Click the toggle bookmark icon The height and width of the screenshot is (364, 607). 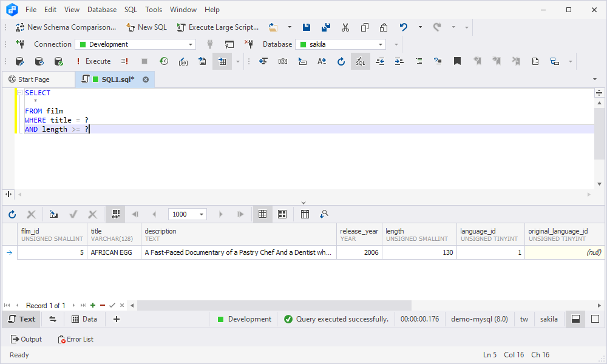click(x=457, y=61)
